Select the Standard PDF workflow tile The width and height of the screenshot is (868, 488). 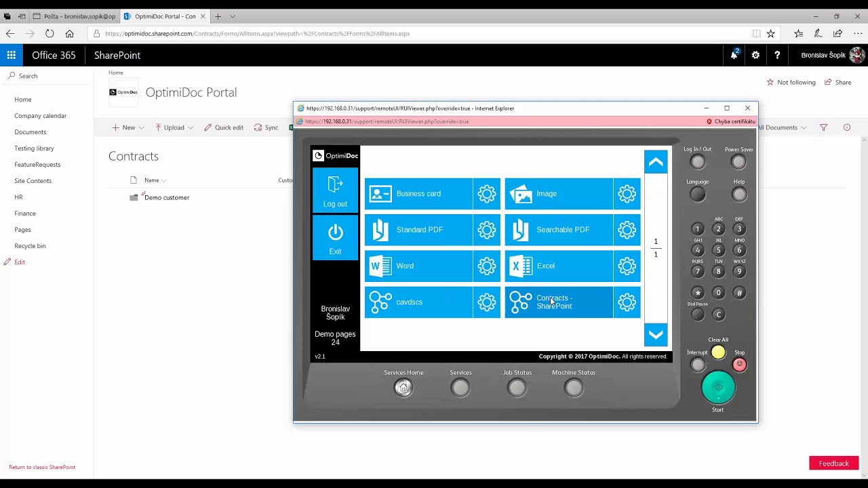418,230
